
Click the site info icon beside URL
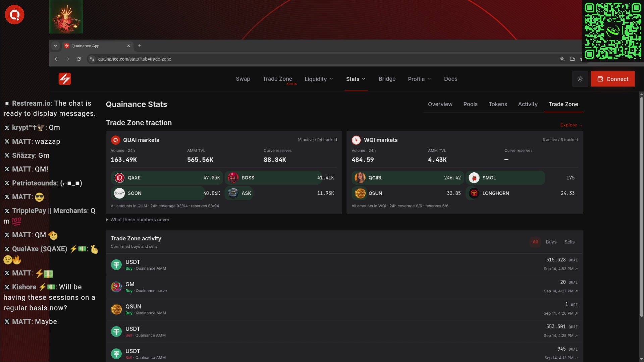click(x=92, y=59)
